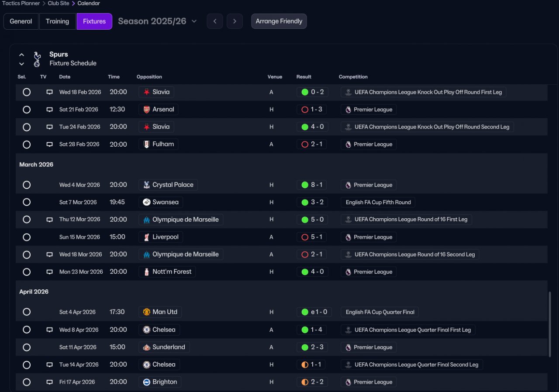Click the Fulham club badge
Screen dimensions: 559x392
(x=147, y=144)
